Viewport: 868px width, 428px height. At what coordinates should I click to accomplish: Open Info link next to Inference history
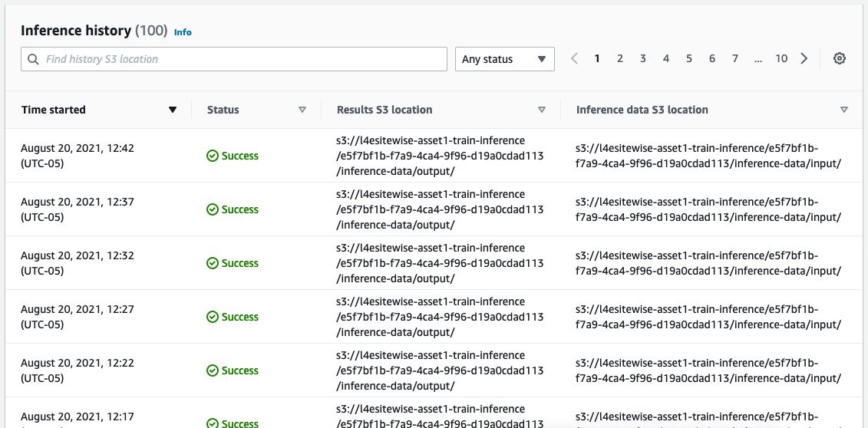(x=183, y=32)
